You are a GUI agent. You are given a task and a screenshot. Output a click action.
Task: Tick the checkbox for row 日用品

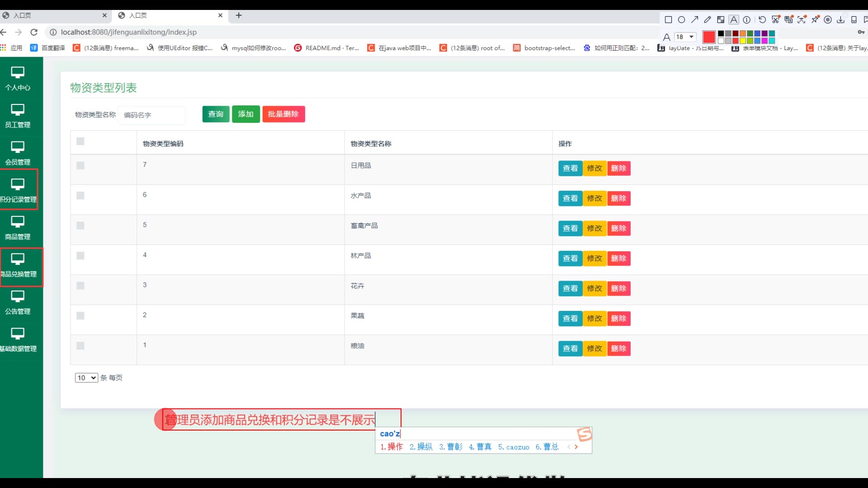(x=80, y=165)
